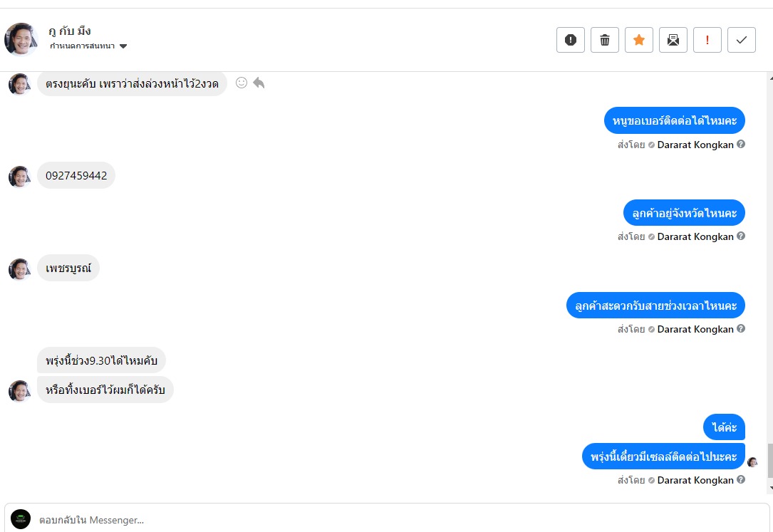The height and width of the screenshot is (532, 773).
Task: Open emoji reaction on first message
Action: (x=242, y=83)
